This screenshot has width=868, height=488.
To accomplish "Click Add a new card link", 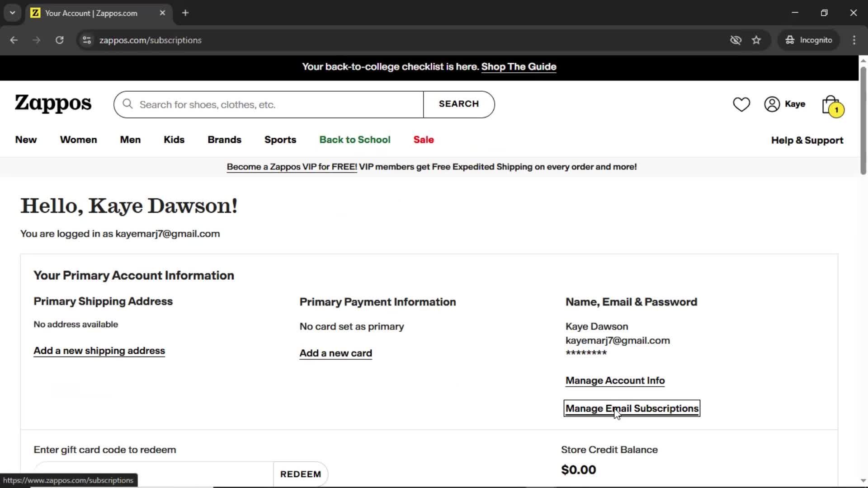I will coord(335,353).
